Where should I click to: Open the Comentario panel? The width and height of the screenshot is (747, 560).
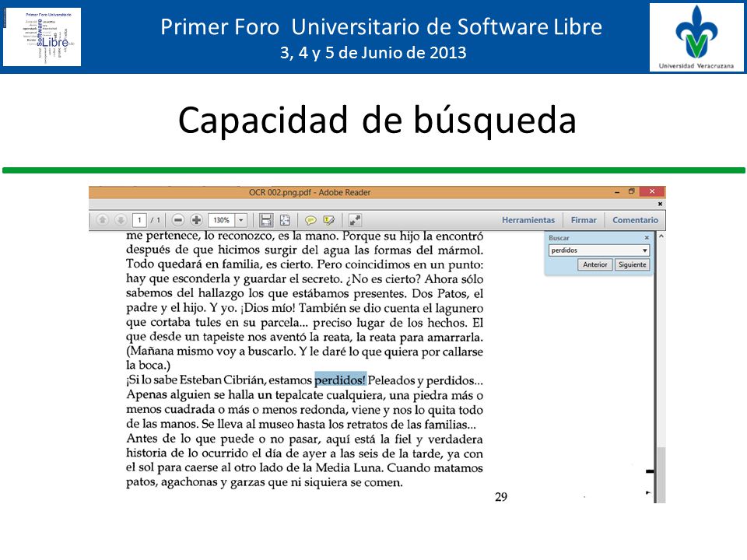click(x=635, y=220)
